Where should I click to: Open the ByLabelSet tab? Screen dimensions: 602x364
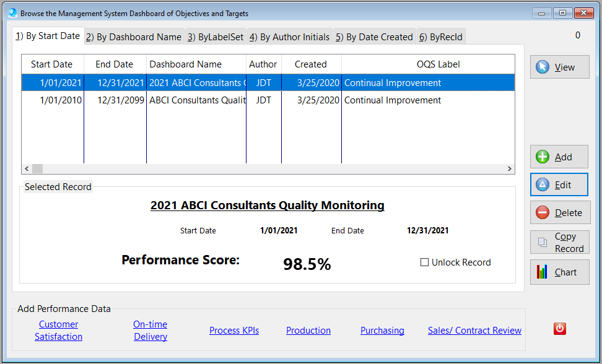216,37
